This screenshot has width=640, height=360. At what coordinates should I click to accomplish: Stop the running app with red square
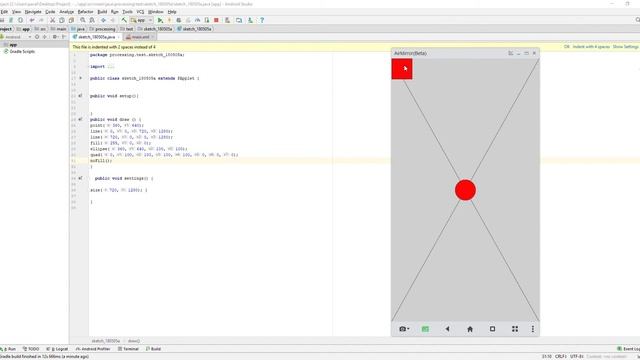pos(216,20)
